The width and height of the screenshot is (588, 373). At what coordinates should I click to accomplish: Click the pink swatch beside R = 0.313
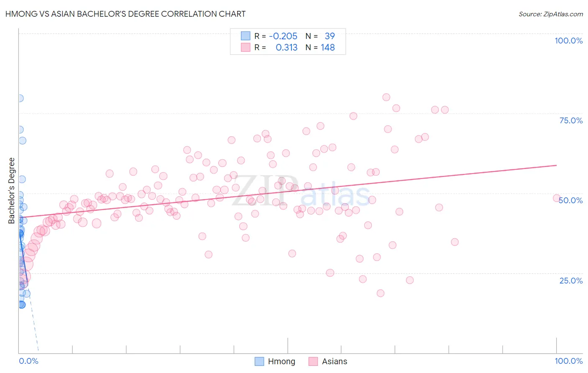click(245, 47)
